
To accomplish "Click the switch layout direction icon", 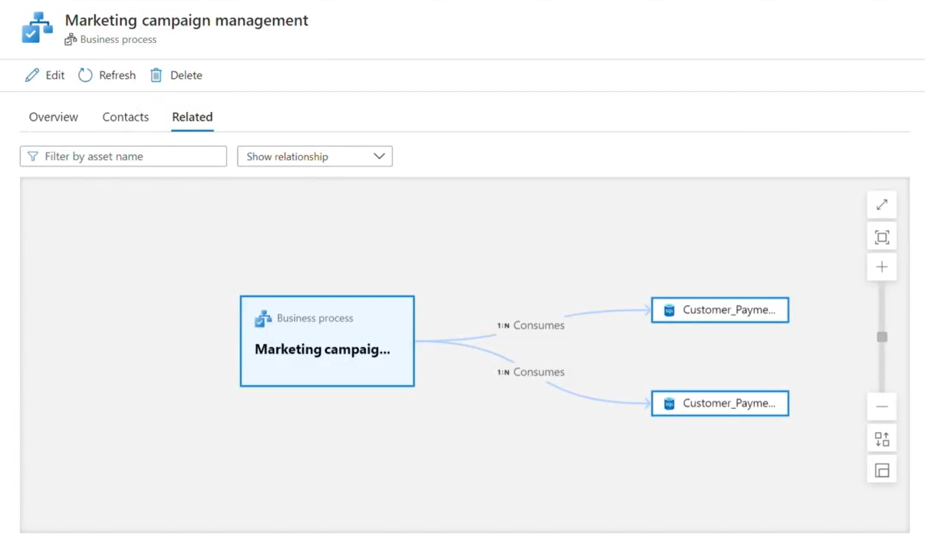I will click(x=881, y=438).
